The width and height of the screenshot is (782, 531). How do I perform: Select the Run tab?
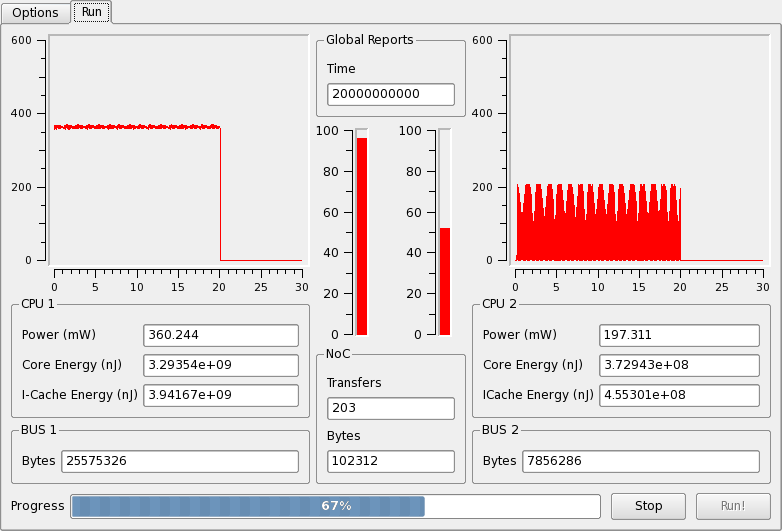tap(92, 12)
